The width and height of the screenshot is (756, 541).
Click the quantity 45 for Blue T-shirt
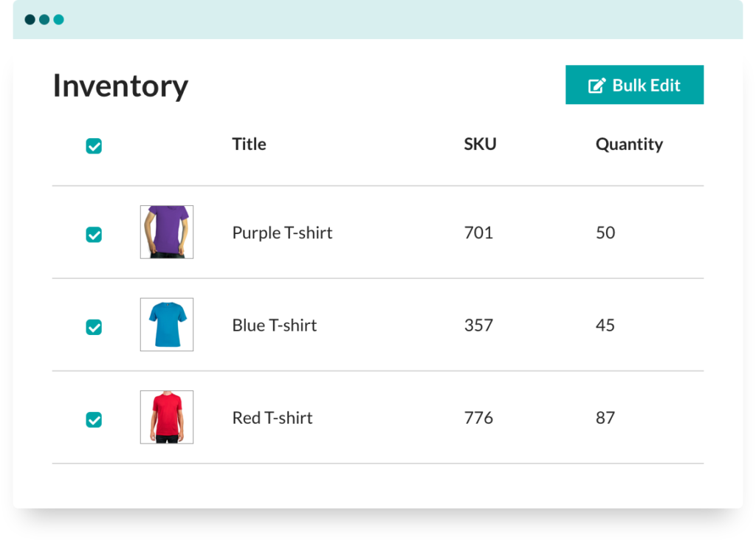605,325
